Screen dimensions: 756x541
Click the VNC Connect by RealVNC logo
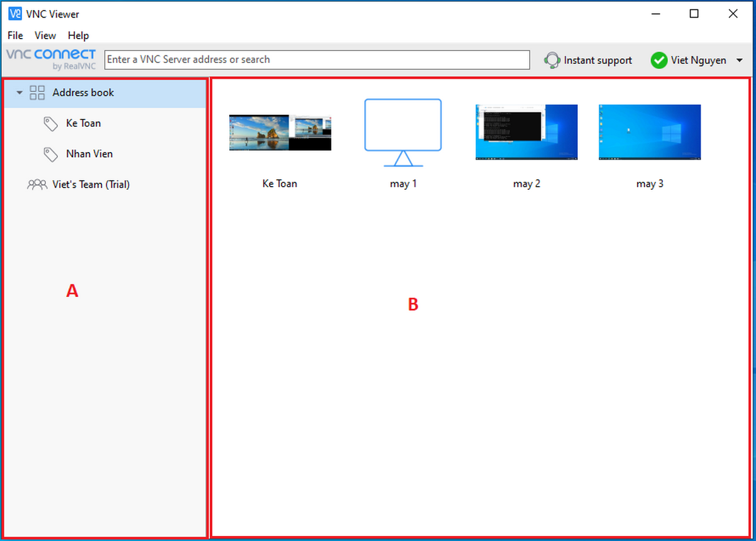click(x=51, y=59)
